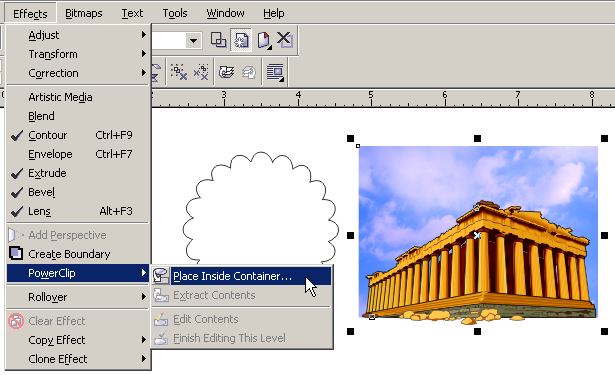This screenshot has width=615, height=375.
Task: Toggle the checked Bevel docker item
Action: [x=78, y=192]
